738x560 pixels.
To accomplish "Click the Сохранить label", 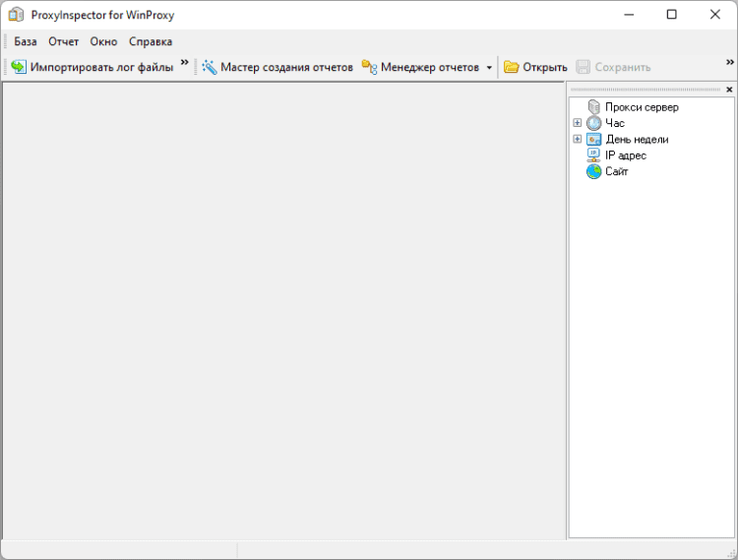I will coord(623,67).
